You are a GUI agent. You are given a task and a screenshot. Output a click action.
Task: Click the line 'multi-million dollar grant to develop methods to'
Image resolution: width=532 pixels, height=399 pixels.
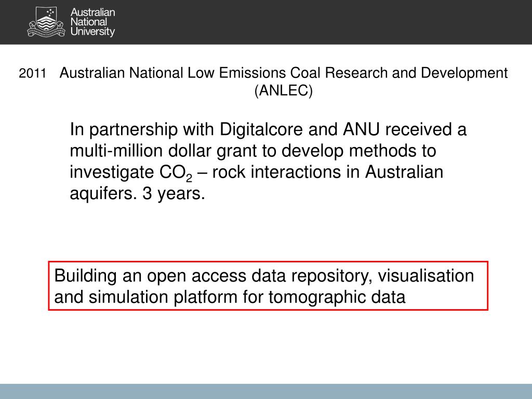click(253, 151)
